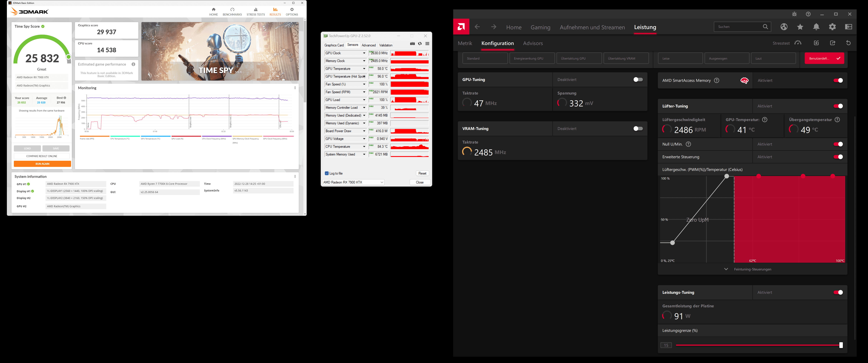Image resolution: width=868 pixels, height=363 pixels.
Task: Toggle the sidebar panel icon
Action: 848,27
